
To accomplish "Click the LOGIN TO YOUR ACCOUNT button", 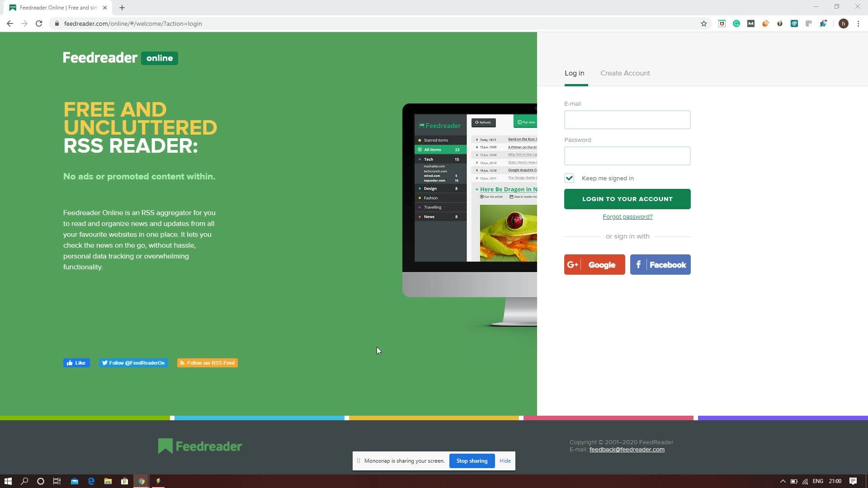I will coord(627,198).
